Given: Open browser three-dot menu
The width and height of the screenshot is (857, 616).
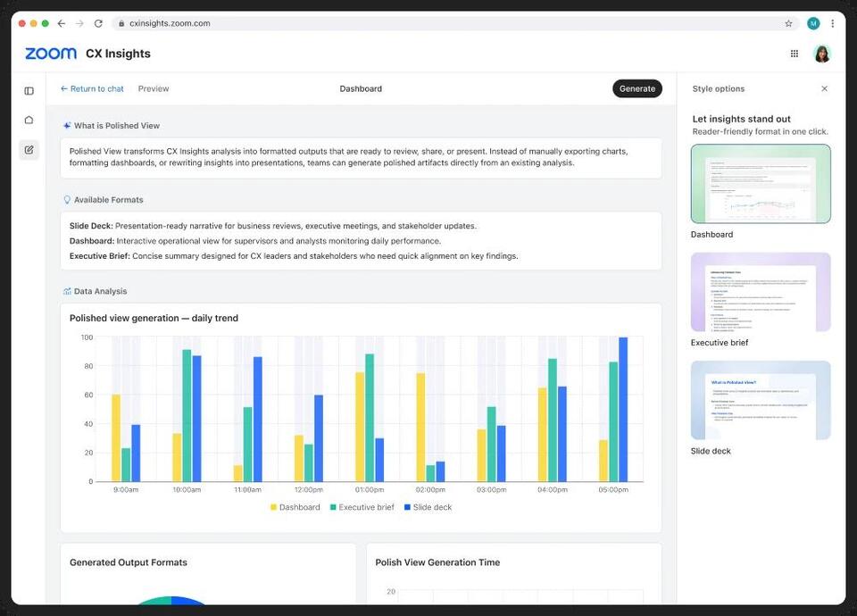Looking at the screenshot, I should [832, 23].
